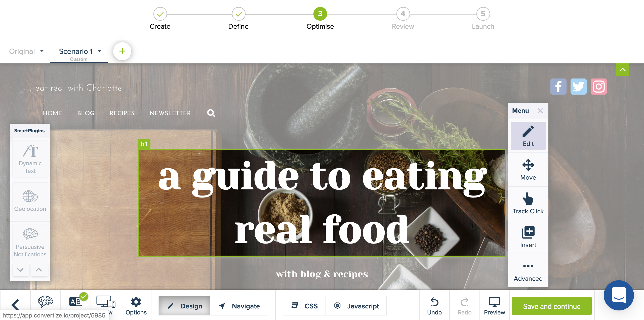Toggle the A/B test icon
644x320 pixels.
coord(76,301)
